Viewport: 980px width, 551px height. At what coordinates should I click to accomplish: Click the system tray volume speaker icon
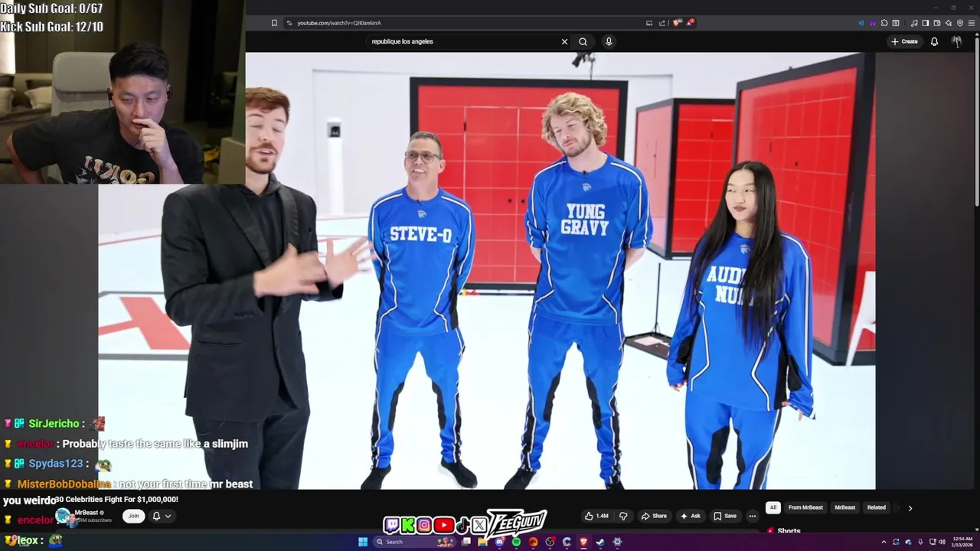pos(942,542)
